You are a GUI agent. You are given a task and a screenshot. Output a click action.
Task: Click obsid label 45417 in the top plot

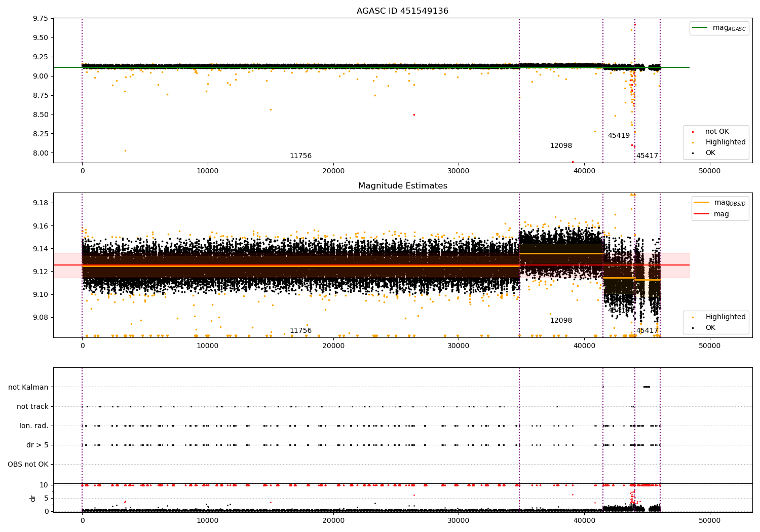[x=647, y=156]
